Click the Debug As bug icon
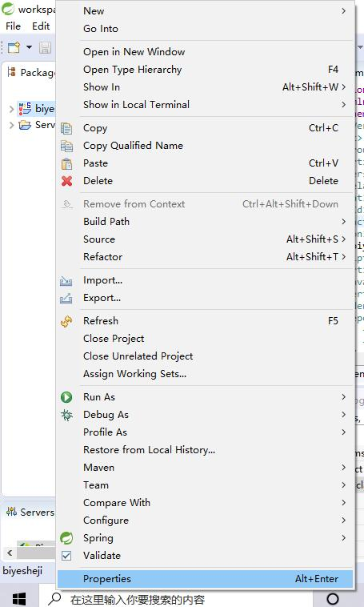Viewport: 364px width, 607px height. coord(66,415)
